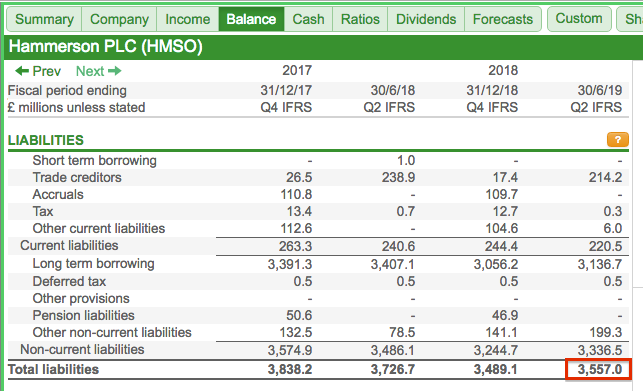Switch to the Forecasts tab
Screen dimensions: 643x391
(503, 19)
